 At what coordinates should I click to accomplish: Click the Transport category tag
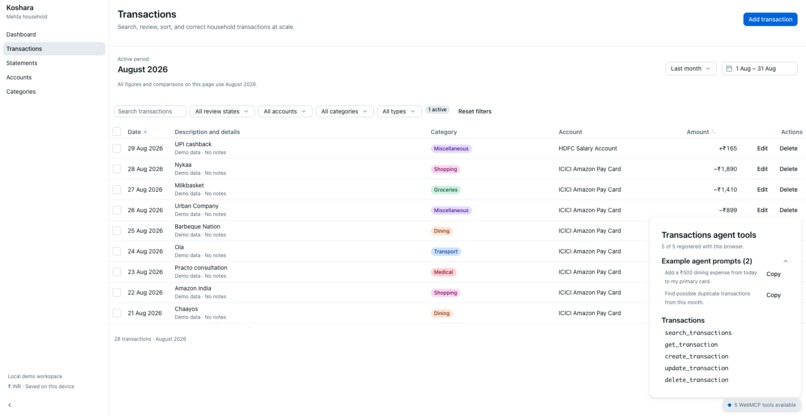pos(446,251)
